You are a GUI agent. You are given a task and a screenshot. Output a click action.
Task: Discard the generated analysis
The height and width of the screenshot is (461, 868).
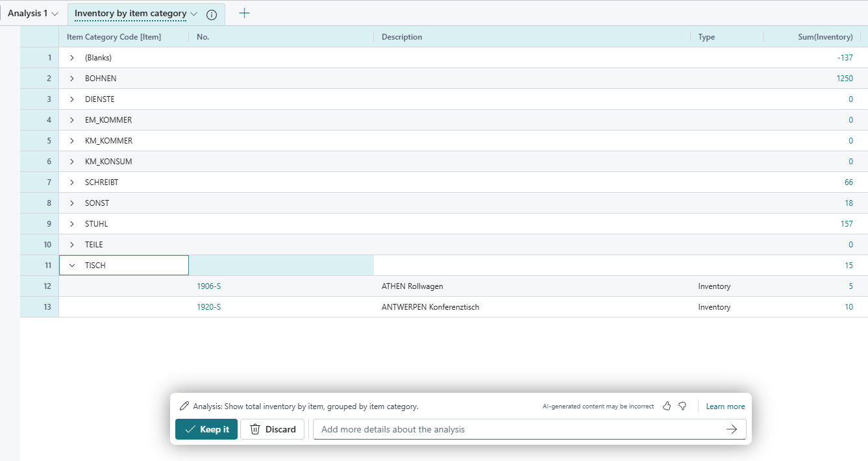click(273, 429)
